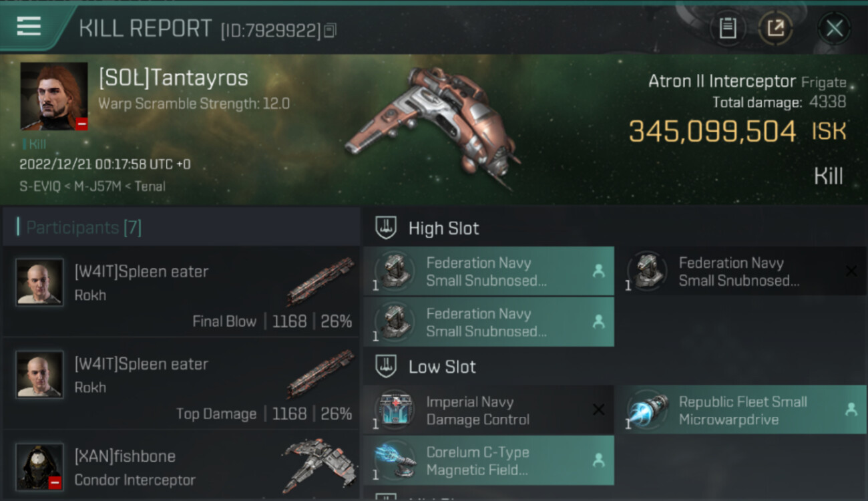Select fishbone Condor Interceptor participant
The image size is (868, 501).
pos(181,466)
